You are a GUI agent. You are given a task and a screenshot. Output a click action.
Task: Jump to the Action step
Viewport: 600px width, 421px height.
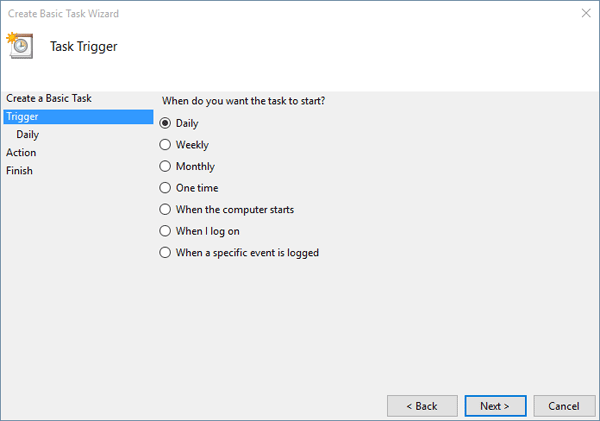pos(21,152)
